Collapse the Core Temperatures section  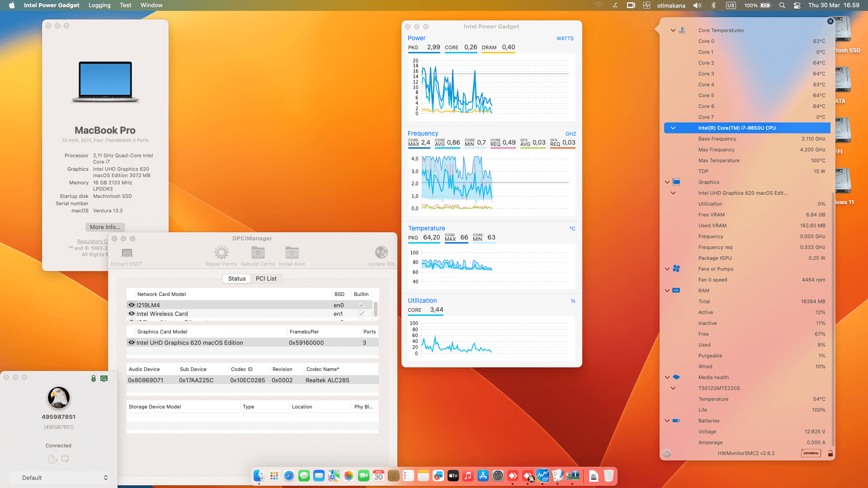point(673,30)
